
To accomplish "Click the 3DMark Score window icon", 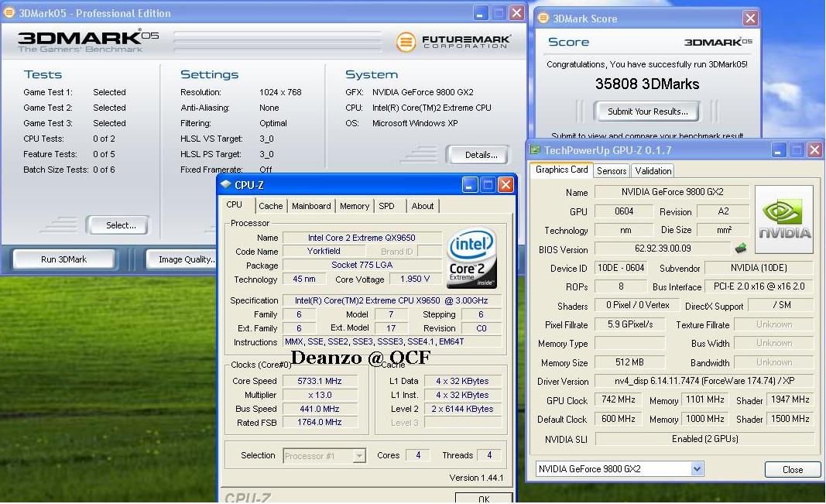I will pyautogui.click(x=543, y=19).
